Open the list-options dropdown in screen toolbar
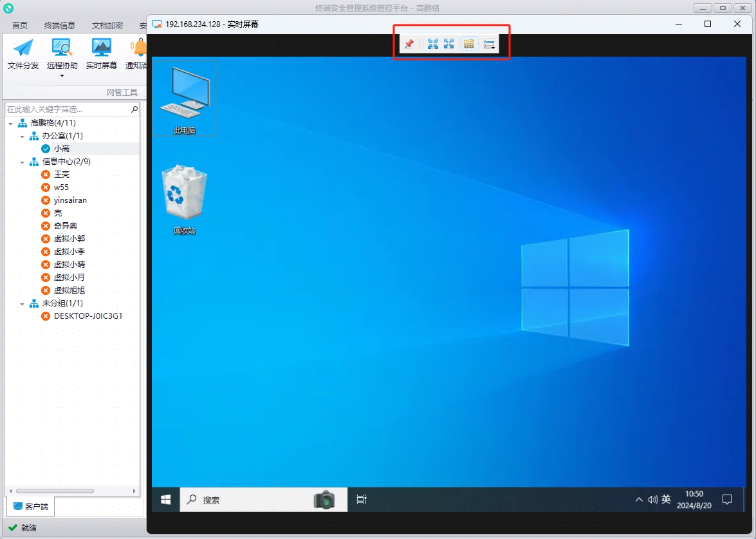This screenshot has height=539, width=756. point(489,44)
